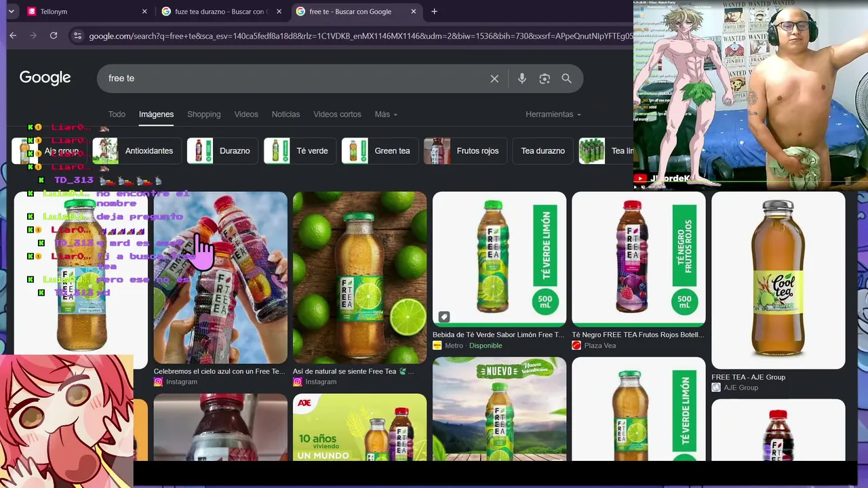This screenshot has width=868, height=488.
Task: Close the free te Google tab
Action: pos(414,12)
